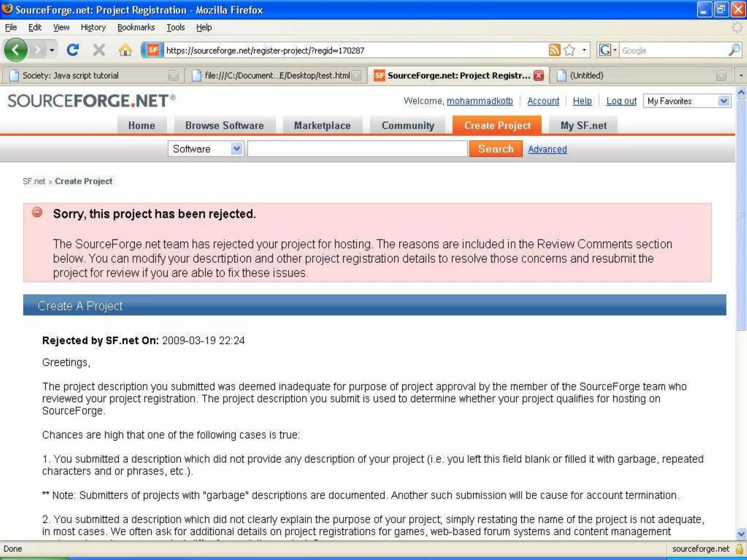Open the Community tab
This screenshot has height=560, width=747.
(x=408, y=125)
